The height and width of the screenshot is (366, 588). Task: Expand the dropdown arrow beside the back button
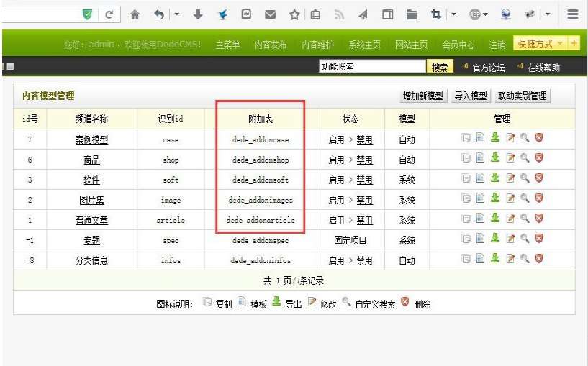tap(177, 14)
